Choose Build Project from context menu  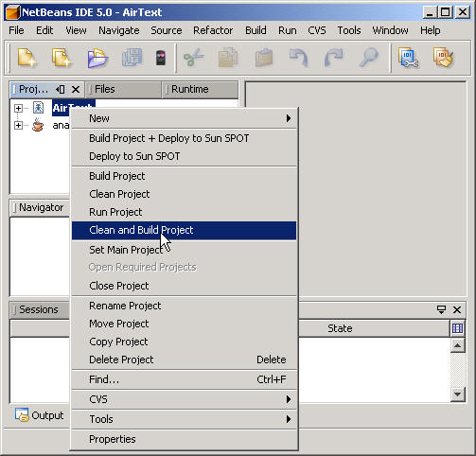tap(185, 176)
